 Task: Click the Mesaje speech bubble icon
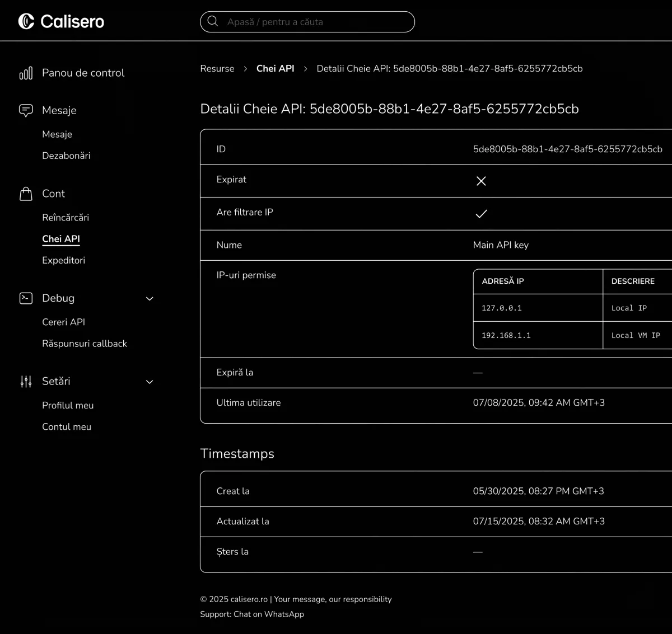tap(26, 110)
